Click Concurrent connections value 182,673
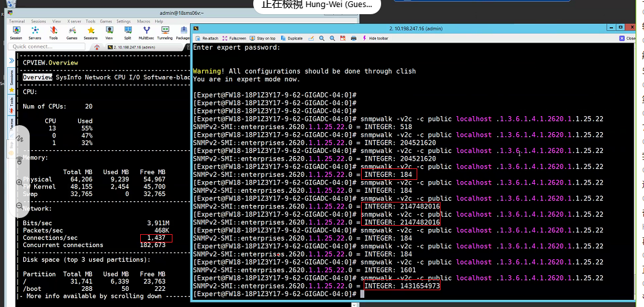Viewport: 644px width, 307px height. (153, 245)
